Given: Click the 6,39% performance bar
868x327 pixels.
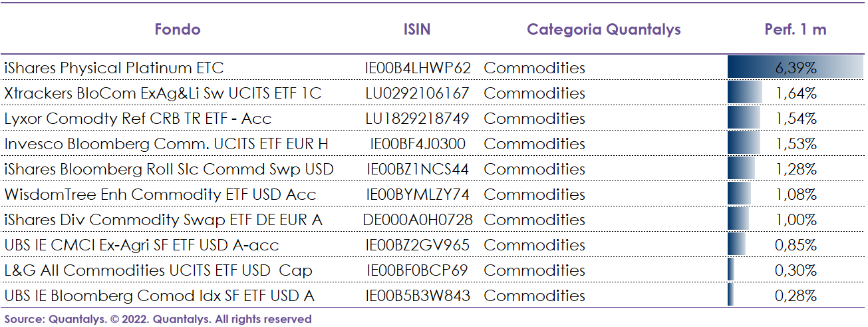Looking at the screenshot, I should coord(796,68).
